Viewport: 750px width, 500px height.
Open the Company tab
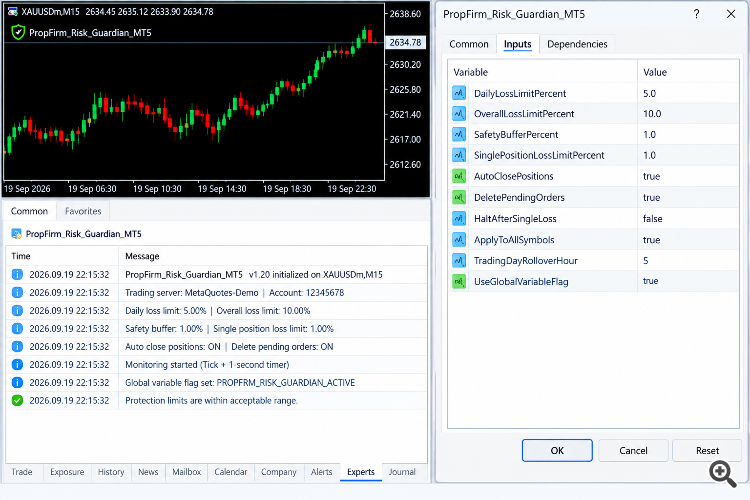[279, 472]
